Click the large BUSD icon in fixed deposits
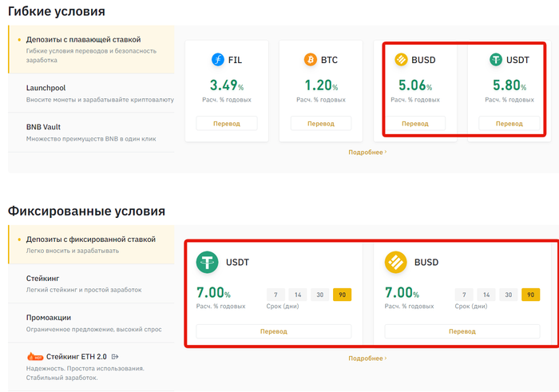559x392 pixels. (x=397, y=262)
